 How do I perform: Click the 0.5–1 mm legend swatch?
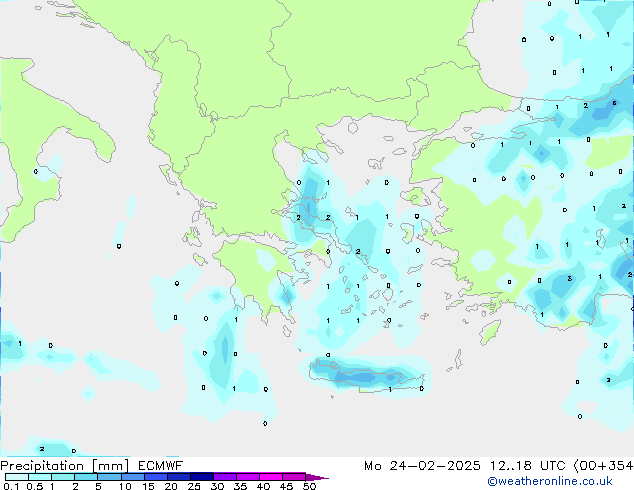click(40, 477)
